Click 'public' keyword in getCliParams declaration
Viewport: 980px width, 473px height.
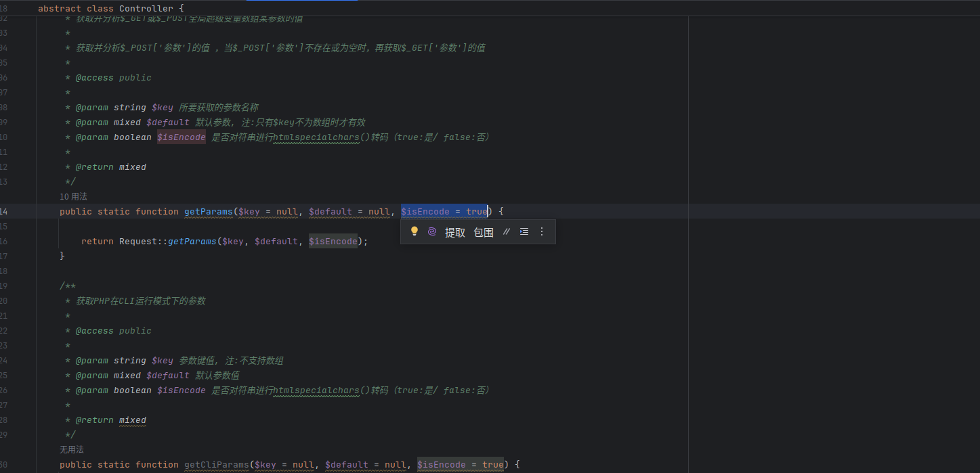point(76,465)
